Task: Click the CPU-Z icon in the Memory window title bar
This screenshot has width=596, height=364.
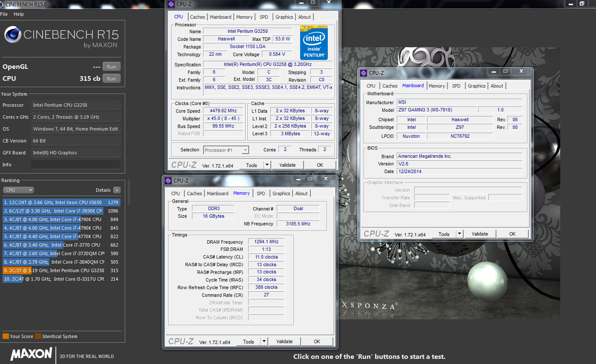Action: (168, 180)
